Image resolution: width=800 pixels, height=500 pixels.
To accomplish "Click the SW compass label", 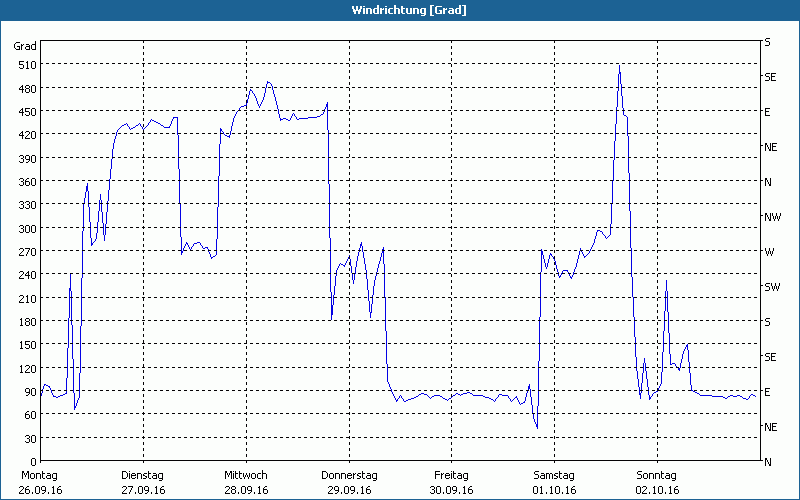I will tap(772, 287).
